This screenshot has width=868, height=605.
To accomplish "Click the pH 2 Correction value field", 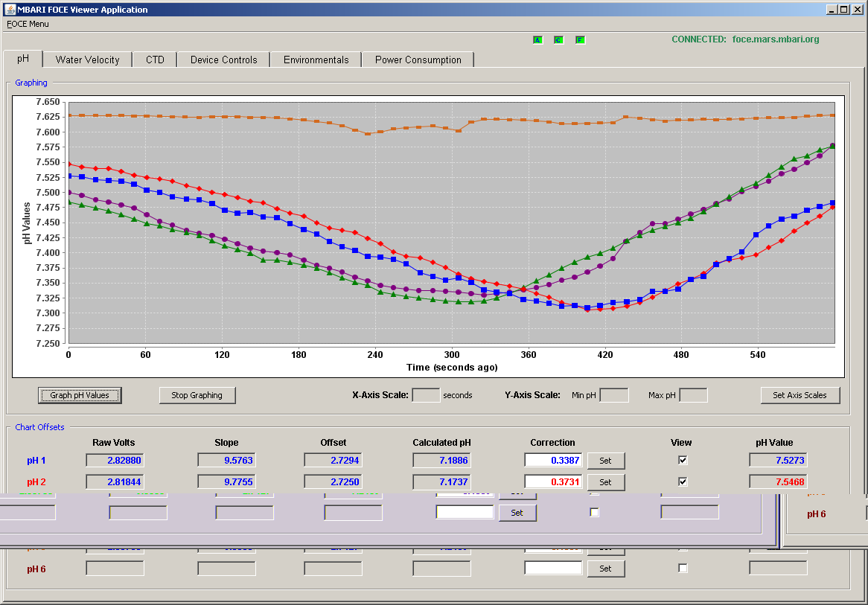I will click(553, 481).
